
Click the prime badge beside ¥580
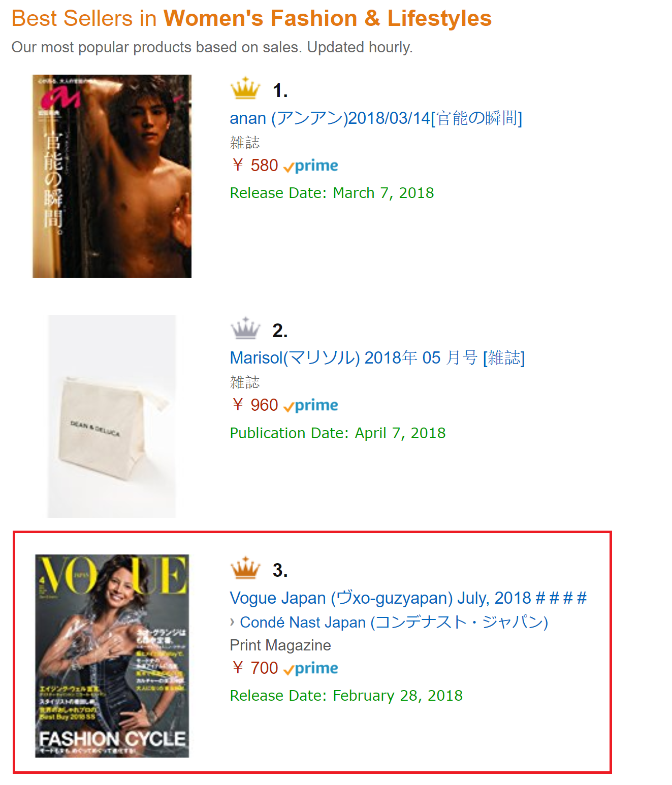tap(310, 166)
